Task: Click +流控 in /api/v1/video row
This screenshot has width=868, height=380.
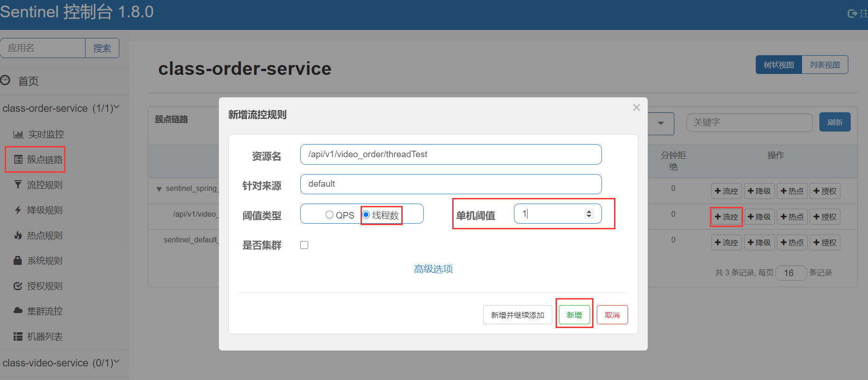Action: 726,217
